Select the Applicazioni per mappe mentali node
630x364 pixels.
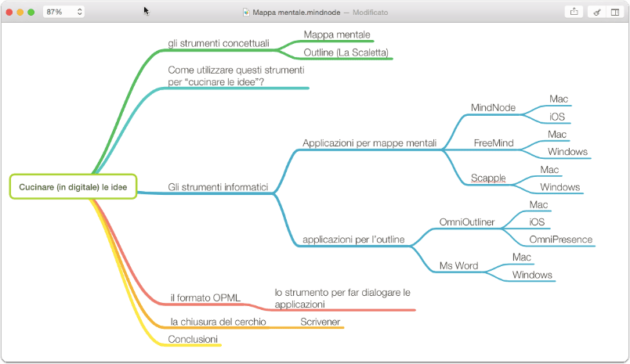click(x=369, y=143)
